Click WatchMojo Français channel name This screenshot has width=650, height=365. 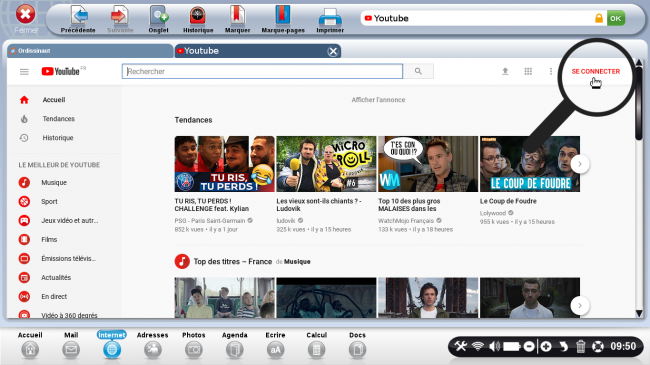coord(406,221)
